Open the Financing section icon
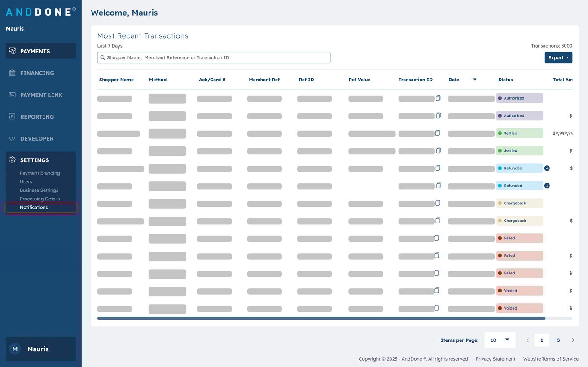Viewport: 588px width, 367px height. point(13,73)
